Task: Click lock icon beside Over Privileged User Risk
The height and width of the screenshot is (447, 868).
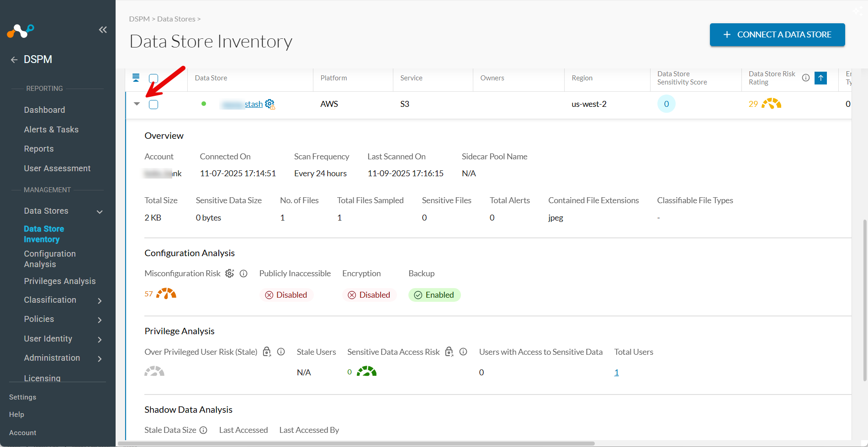Action: (267, 352)
